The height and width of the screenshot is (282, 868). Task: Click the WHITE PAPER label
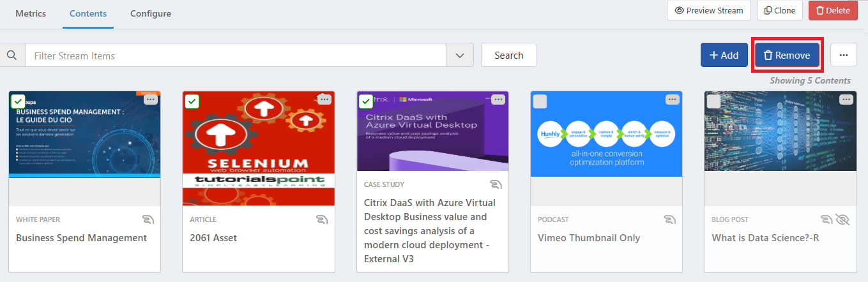(38, 219)
